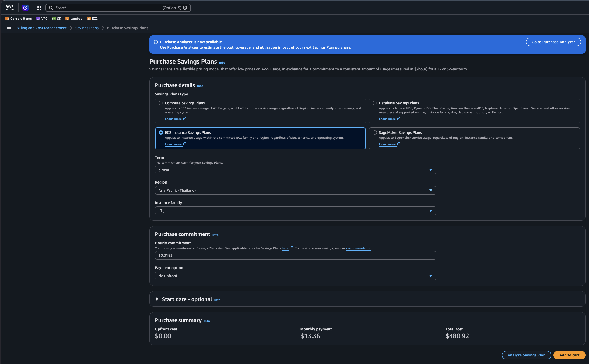The width and height of the screenshot is (589, 364).
Task: Open external link icon under SageMaker Savings Plans
Action: point(399,144)
